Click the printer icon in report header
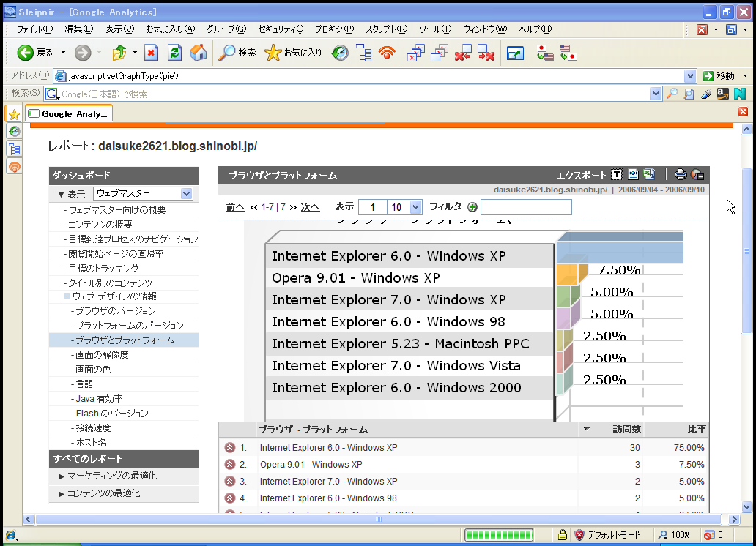The width and height of the screenshot is (756, 546). point(681,174)
